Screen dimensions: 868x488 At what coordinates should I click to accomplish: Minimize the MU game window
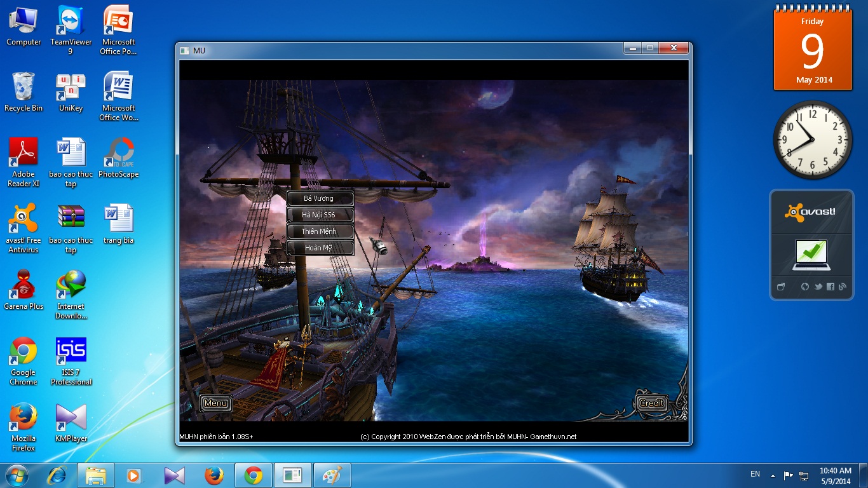coord(632,48)
